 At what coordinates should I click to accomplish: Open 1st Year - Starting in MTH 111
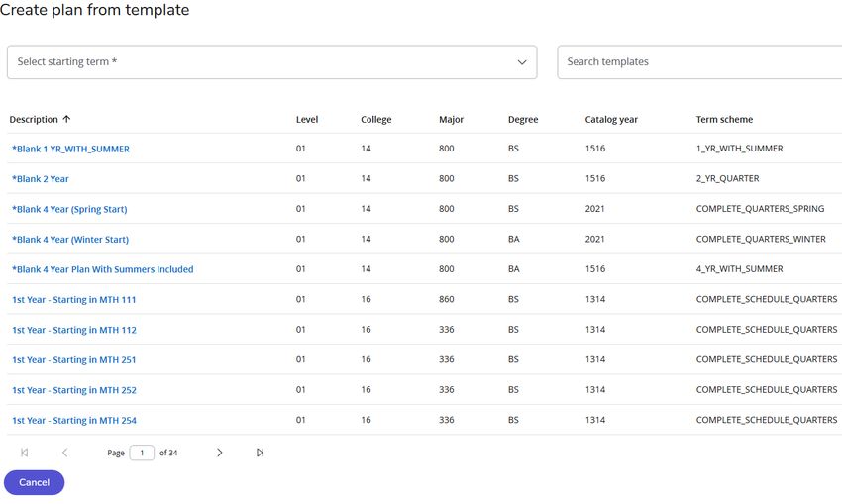click(74, 299)
